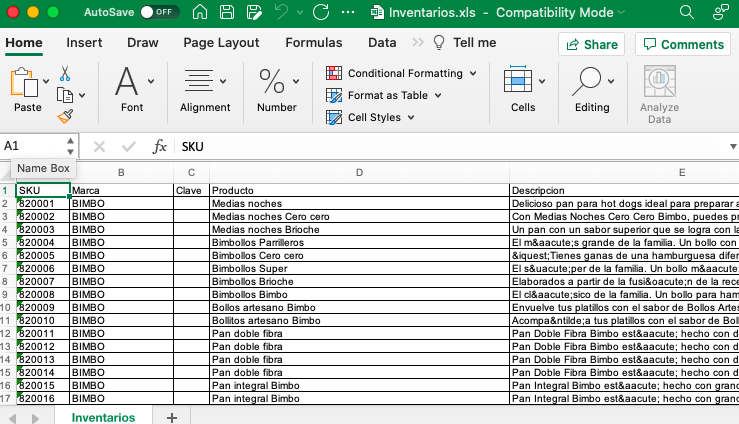Viewport: 739px width, 424px height.
Task: Click the previous sheet navigation arrow
Action: 13,418
